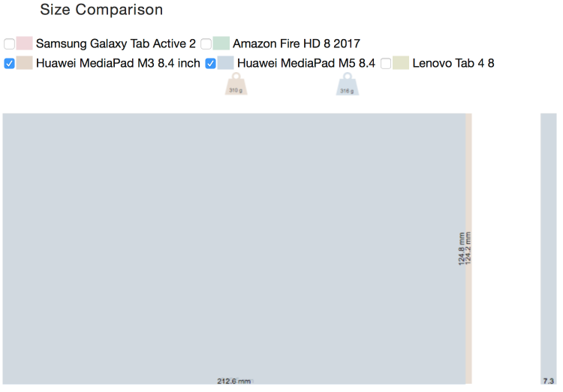Click olive Lenovo Tab 4 color swatch

(401, 63)
